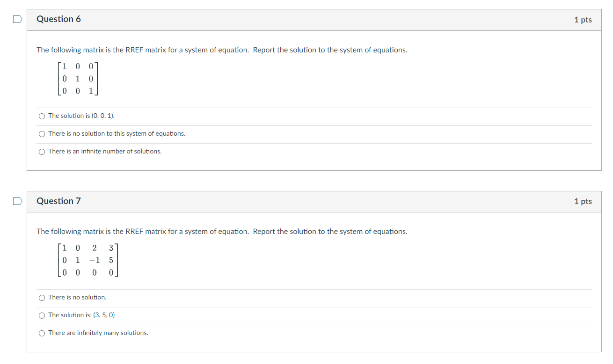Choose radio for solution (3, 5, 0)

point(42,315)
